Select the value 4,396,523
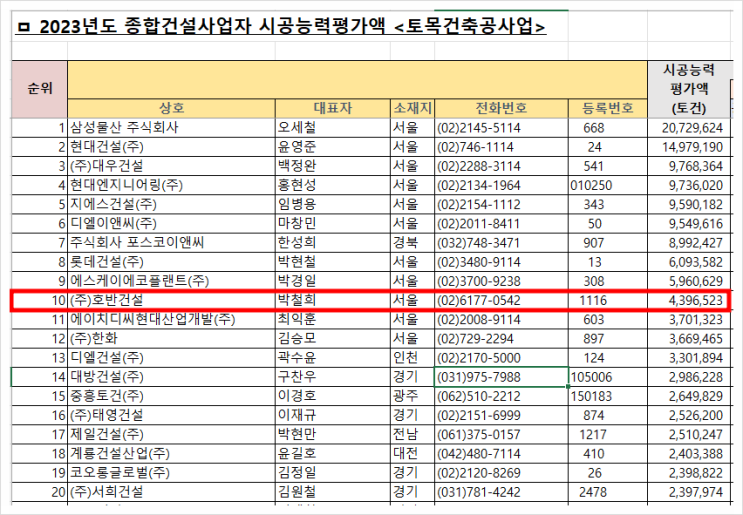 (x=689, y=300)
